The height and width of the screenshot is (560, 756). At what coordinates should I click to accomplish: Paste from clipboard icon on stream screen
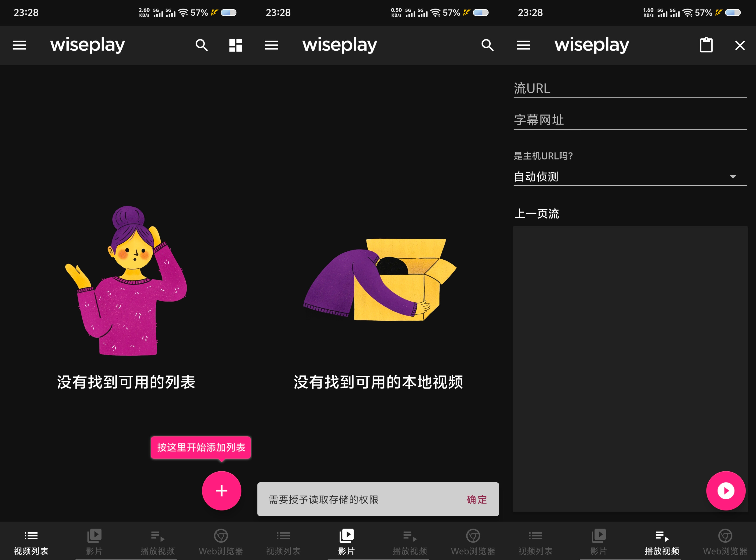tap(706, 45)
